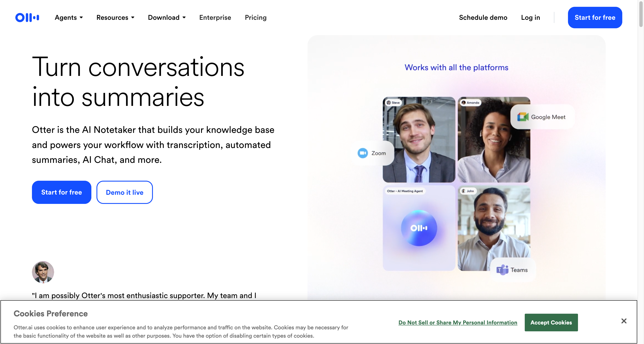Screen dimensions: 644x344
Task: Click Amanda's name tag avatar
Action: (x=463, y=103)
